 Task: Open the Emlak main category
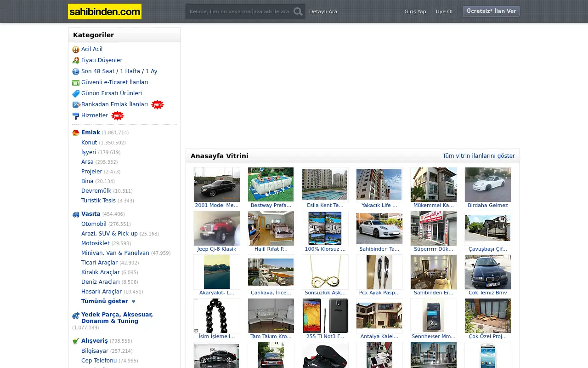pos(90,132)
